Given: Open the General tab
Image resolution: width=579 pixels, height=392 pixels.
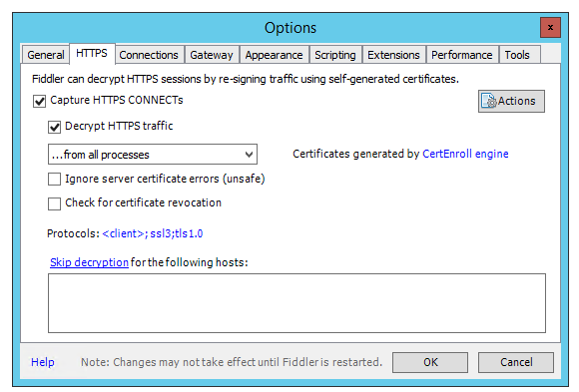Looking at the screenshot, I should [x=45, y=55].
